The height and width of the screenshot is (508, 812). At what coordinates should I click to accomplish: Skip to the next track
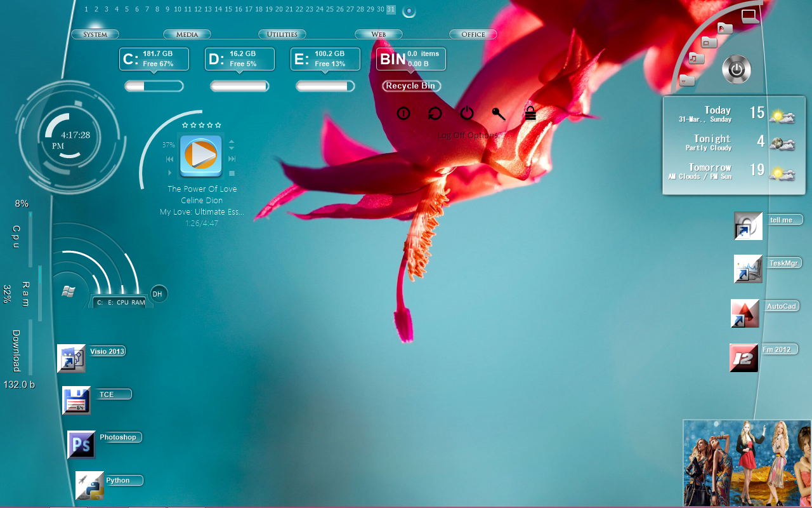coord(232,159)
